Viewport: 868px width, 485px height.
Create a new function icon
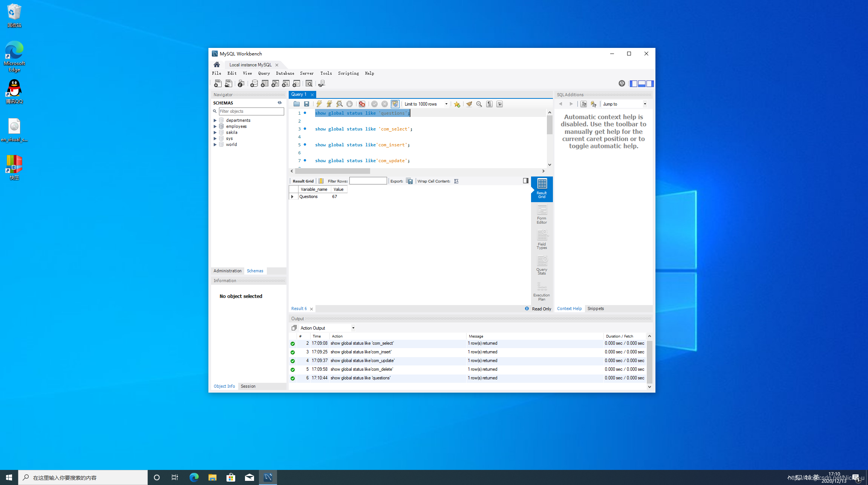click(x=296, y=83)
